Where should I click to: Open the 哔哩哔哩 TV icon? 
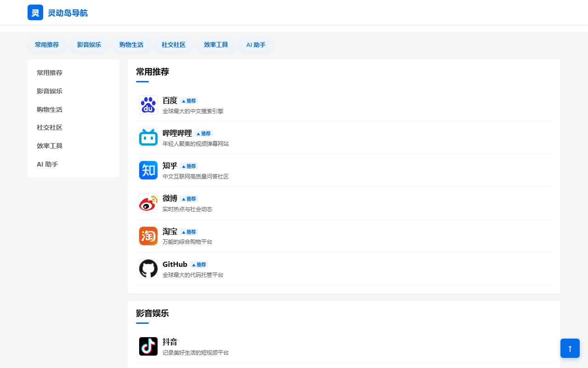pos(148,138)
